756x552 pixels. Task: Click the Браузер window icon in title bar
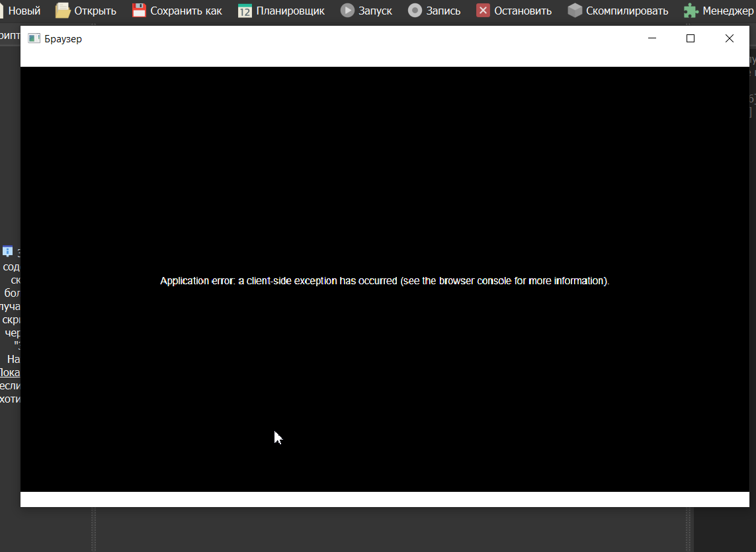pos(34,39)
